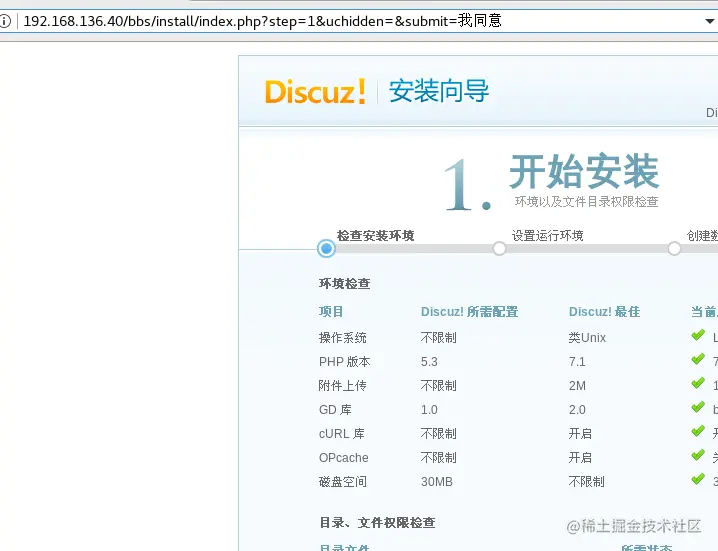Click the 5.3 required PHP version
Viewport: 718px width, 551px height.
429,362
